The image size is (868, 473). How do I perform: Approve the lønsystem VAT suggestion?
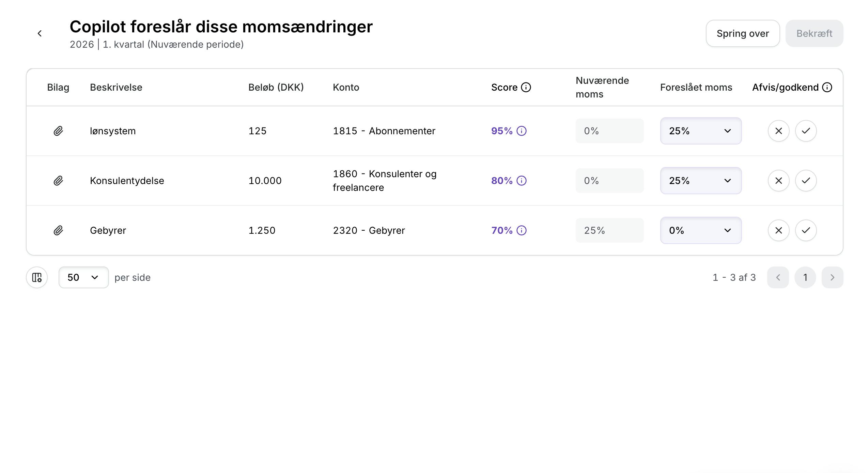[806, 131]
